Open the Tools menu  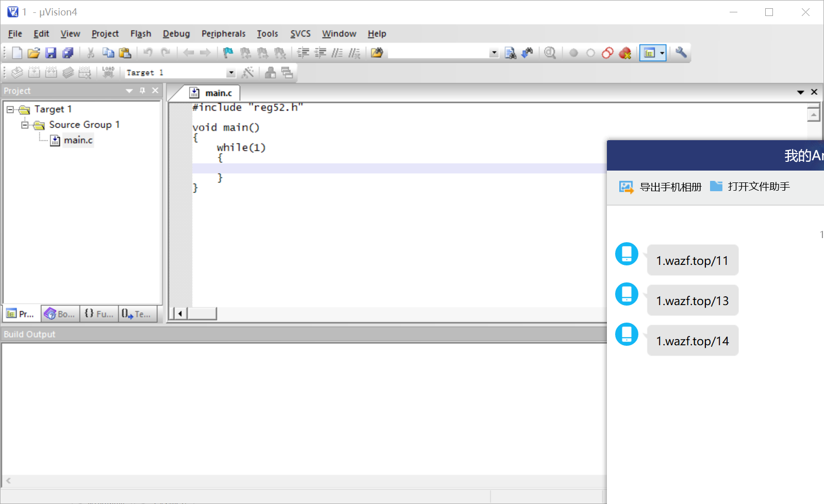[267, 33]
